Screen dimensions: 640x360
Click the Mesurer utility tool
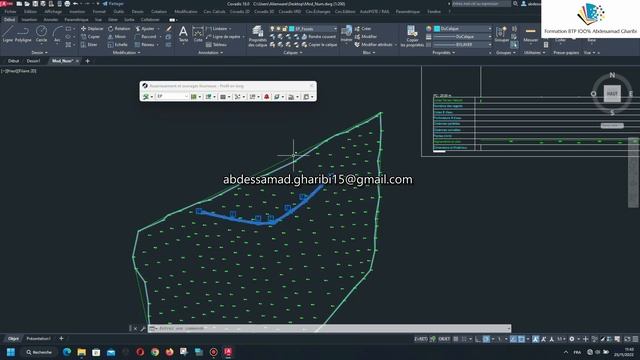point(530,34)
